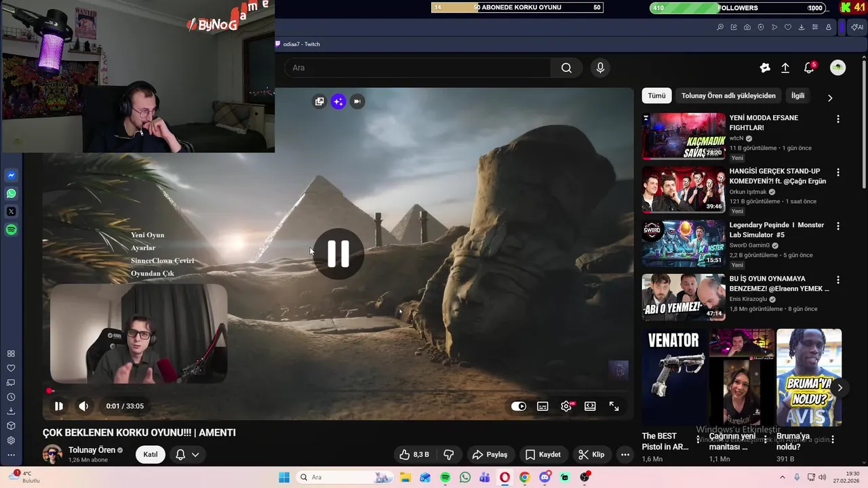Select the İlgili filter chip
868x488 pixels.
(x=798, y=96)
